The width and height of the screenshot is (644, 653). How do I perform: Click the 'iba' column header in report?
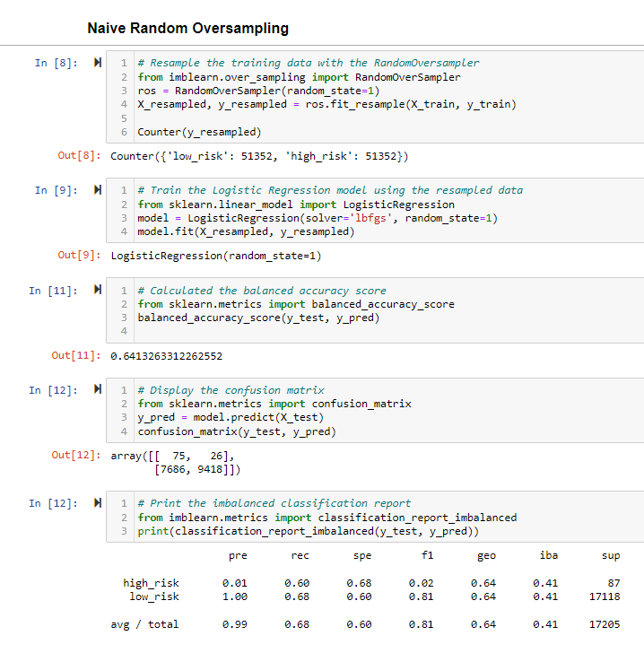pyautogui.click(x=549, y=555)
